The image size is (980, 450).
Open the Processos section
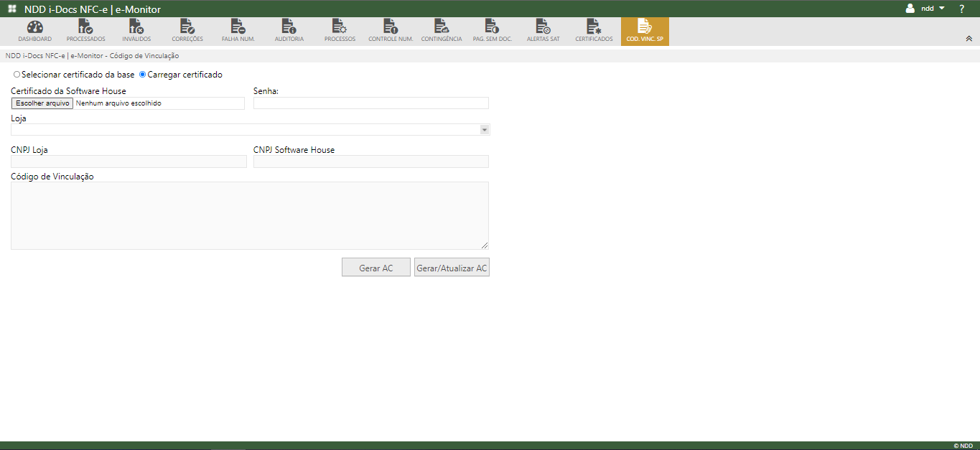[x=340, y=32]
